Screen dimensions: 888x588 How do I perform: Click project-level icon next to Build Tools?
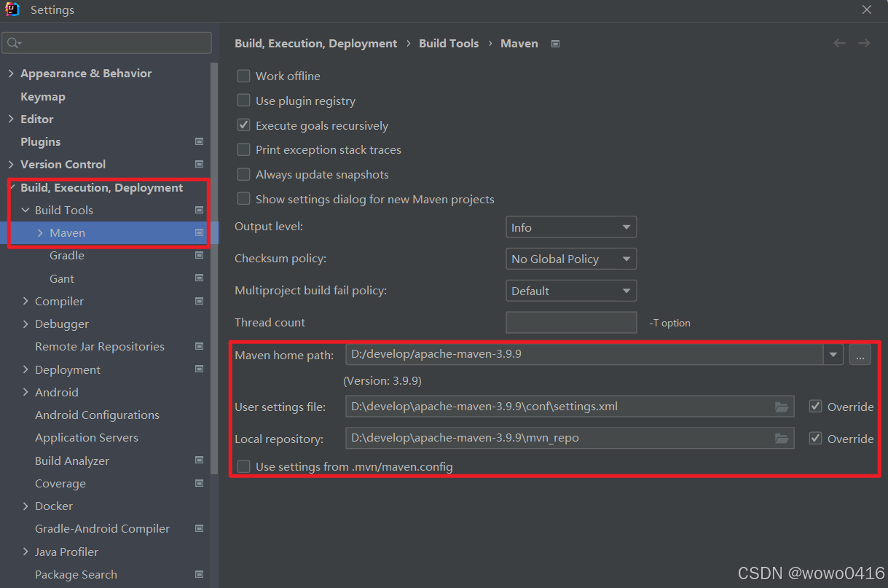click(x=200, y=210)
